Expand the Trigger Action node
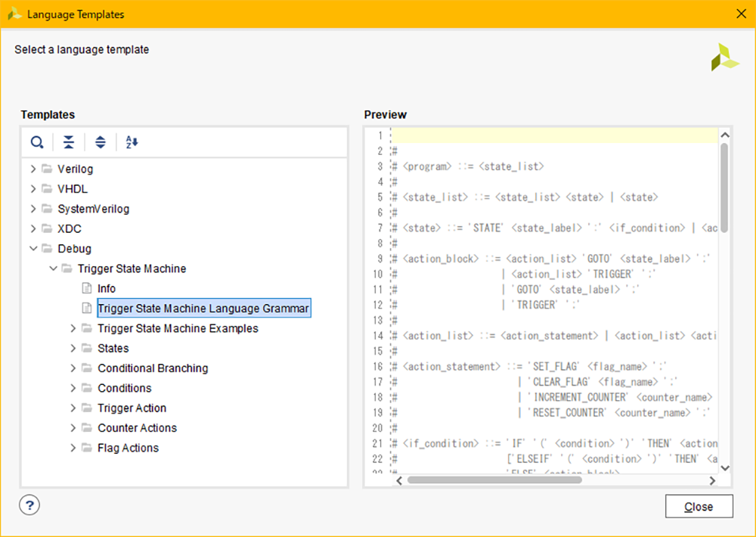The image size is (756, 537). click(73, 408)
